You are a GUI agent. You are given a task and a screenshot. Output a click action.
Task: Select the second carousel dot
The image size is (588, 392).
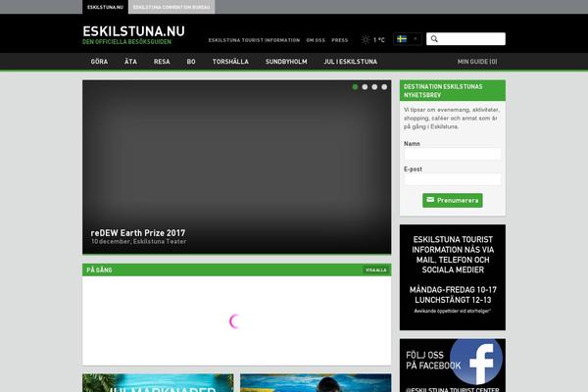(365, 87)
